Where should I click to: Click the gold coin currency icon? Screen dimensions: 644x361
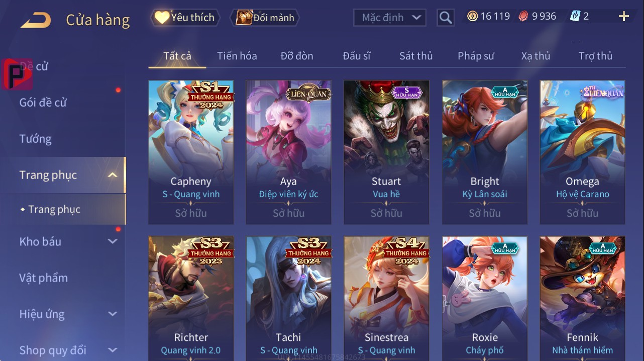[472, 16]
